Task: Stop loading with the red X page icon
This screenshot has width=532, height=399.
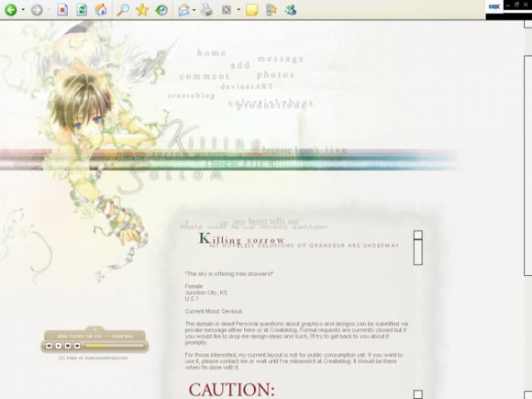Action: tap(62, 10)
